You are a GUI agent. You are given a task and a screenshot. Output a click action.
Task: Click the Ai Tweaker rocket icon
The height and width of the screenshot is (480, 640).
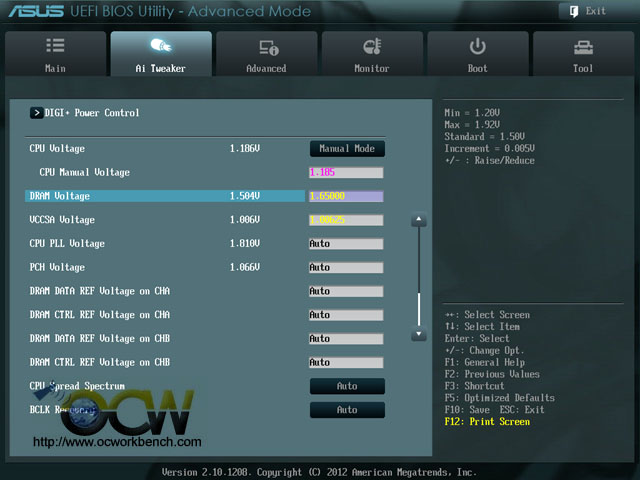(161, 46)
